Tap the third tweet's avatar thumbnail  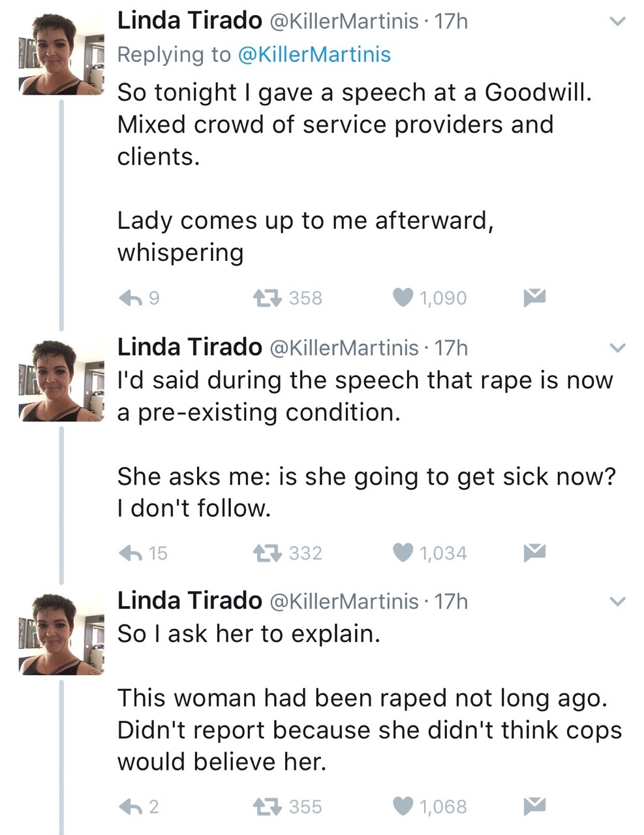pyautogui.click(x=61, y=634)
